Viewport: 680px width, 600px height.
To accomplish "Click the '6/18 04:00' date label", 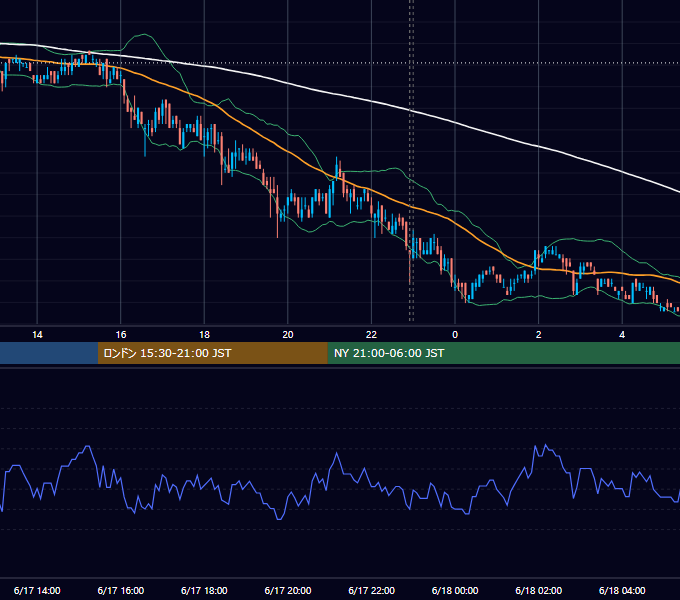I will pyautogui.click(x=622, y=590).
